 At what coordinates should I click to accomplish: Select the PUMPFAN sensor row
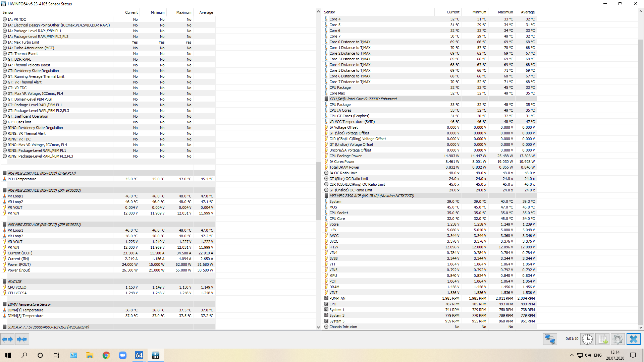click(337, 298)
